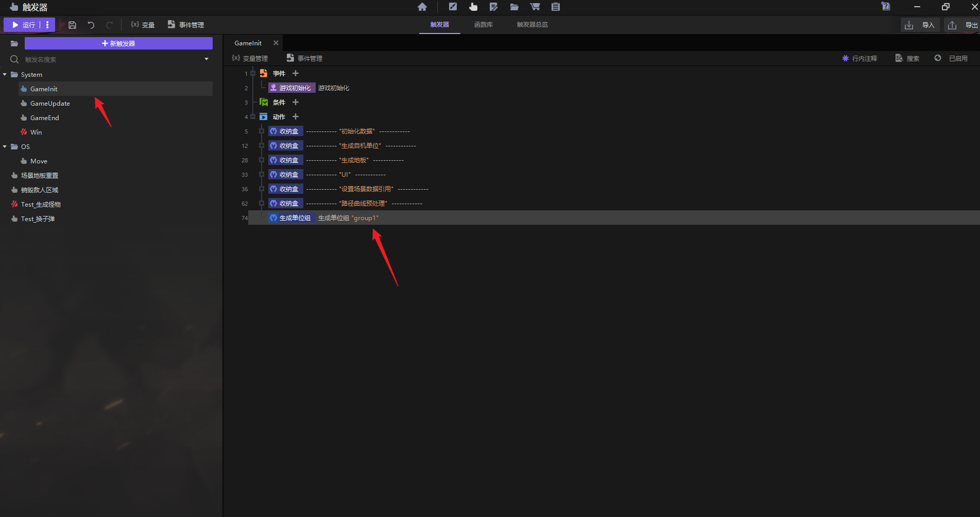Click the clipboard list icon in top bar
This screenshot has height=517, width=980.
tap(555, 7)
